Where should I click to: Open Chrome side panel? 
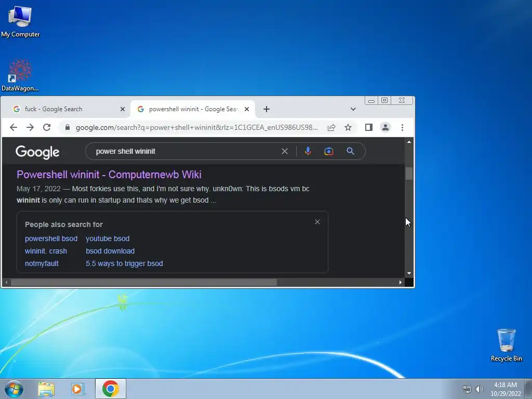point(369,127)
